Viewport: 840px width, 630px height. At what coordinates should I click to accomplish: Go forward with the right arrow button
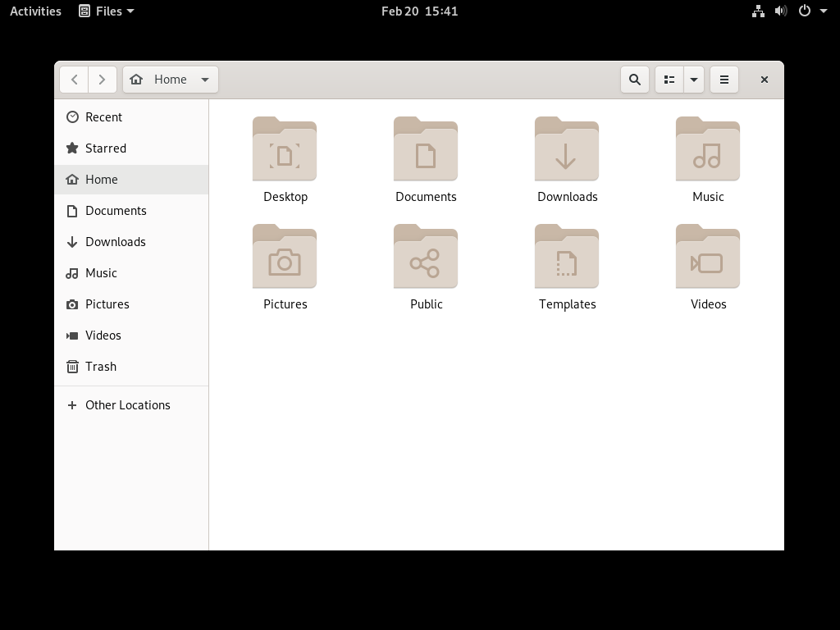click(x=102, y=80)
